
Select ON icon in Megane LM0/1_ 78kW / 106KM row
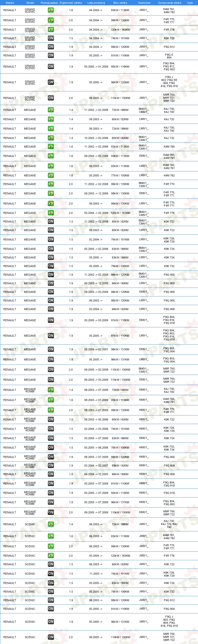pos(51,266)
